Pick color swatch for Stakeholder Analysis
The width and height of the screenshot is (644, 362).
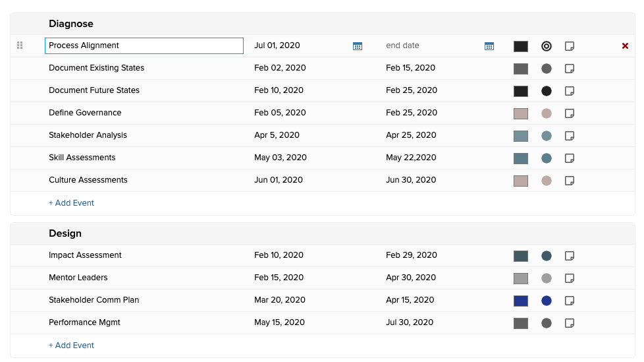[x=521, y=136]
